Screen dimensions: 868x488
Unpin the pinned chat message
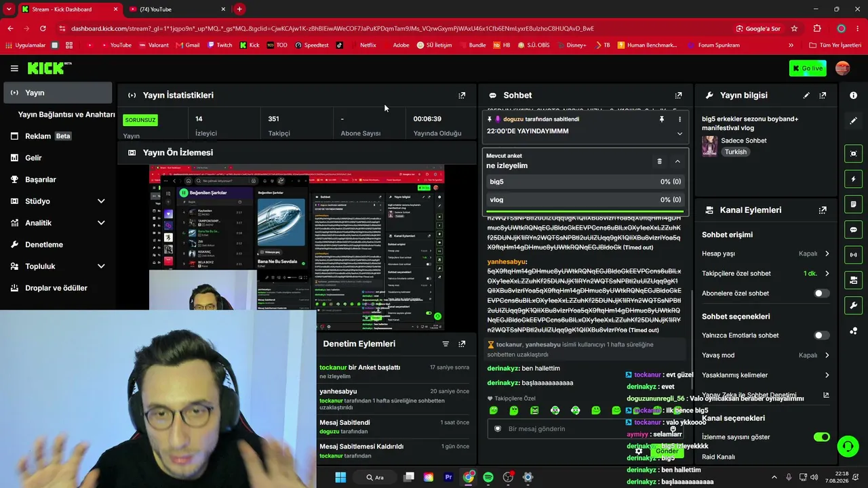662,119
